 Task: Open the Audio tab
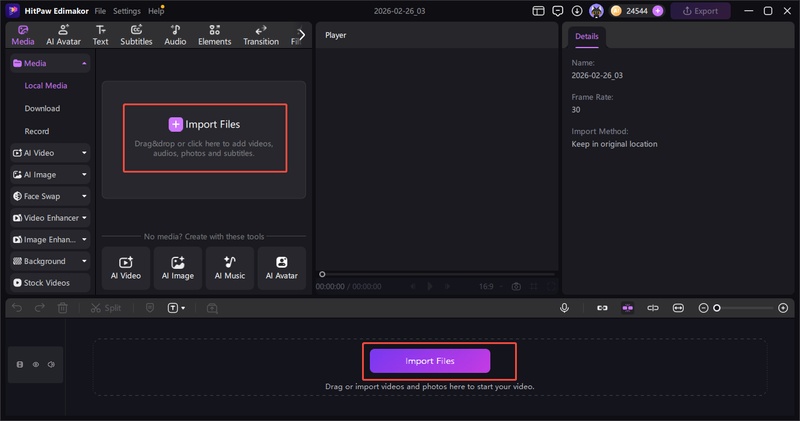pyautogui.click(x=175, y=35)
